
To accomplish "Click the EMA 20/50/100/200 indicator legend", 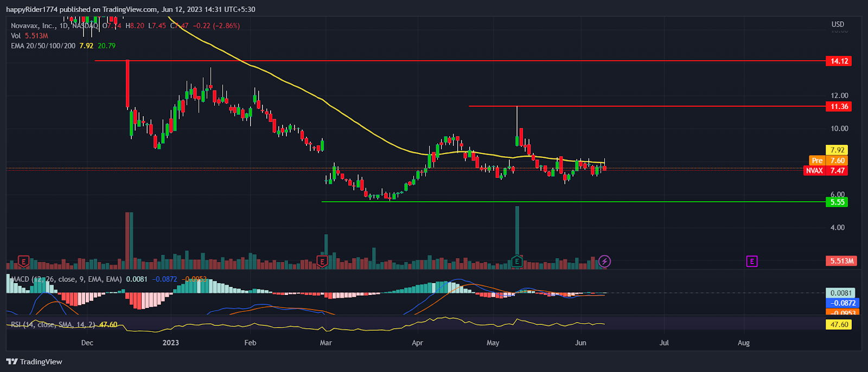I will tap(63, 46).
